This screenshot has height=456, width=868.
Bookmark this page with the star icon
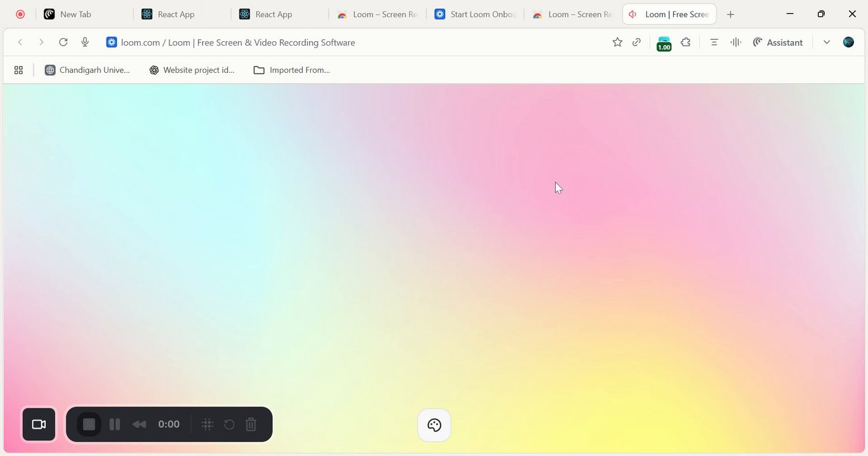point(617,42)
